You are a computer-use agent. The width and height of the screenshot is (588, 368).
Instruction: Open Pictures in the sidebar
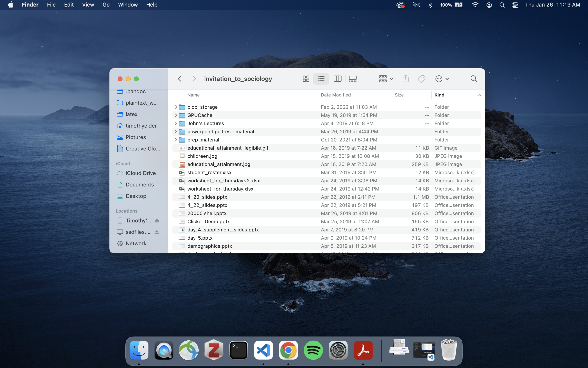point(131,137)
